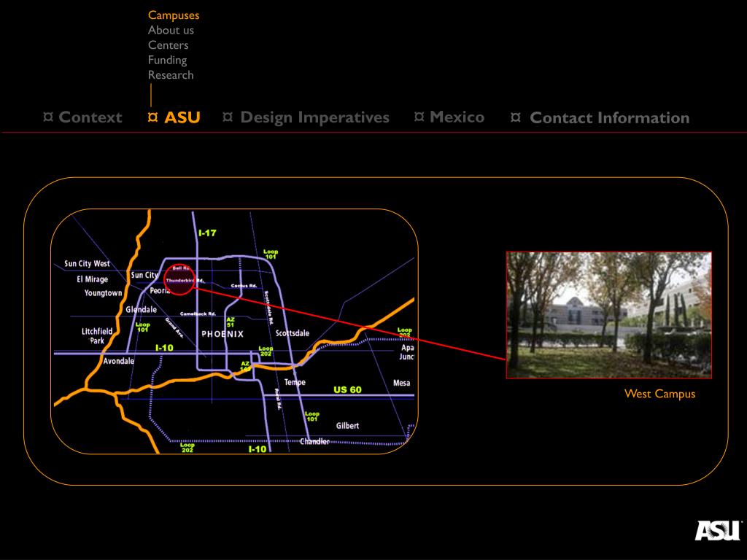Open the About us submenu link
The width and height of the screenshot is (747, 560).
click(x=171, y=30)
